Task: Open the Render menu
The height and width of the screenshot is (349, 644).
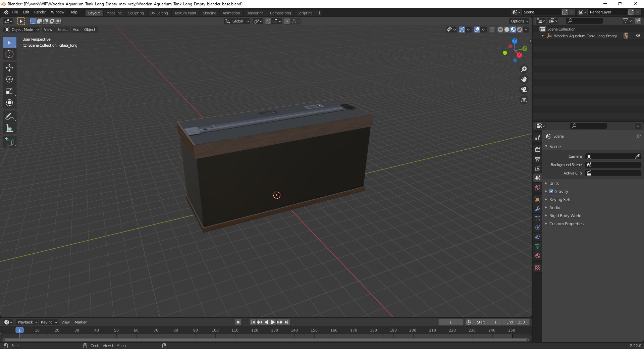Action: (40, 12)
